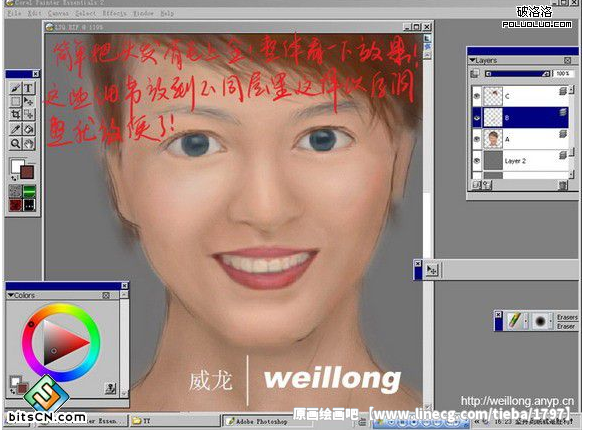Delete layer using trash icon
Image resolution: width=611 pixels, height=433 pixels.
tap(563, 186)
